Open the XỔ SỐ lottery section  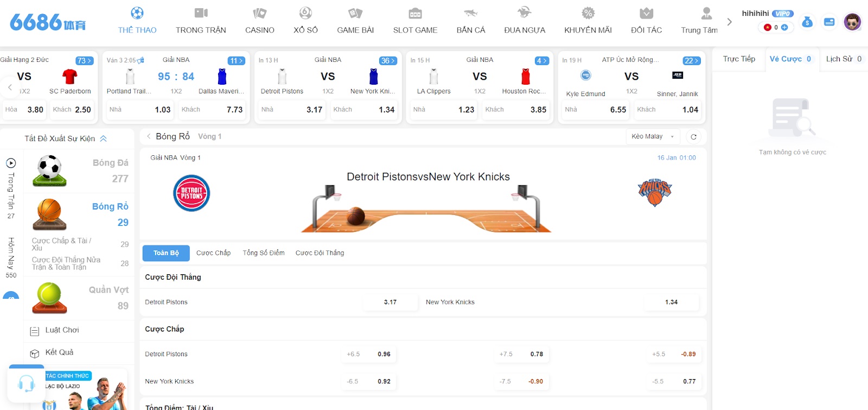coord(305,21)
